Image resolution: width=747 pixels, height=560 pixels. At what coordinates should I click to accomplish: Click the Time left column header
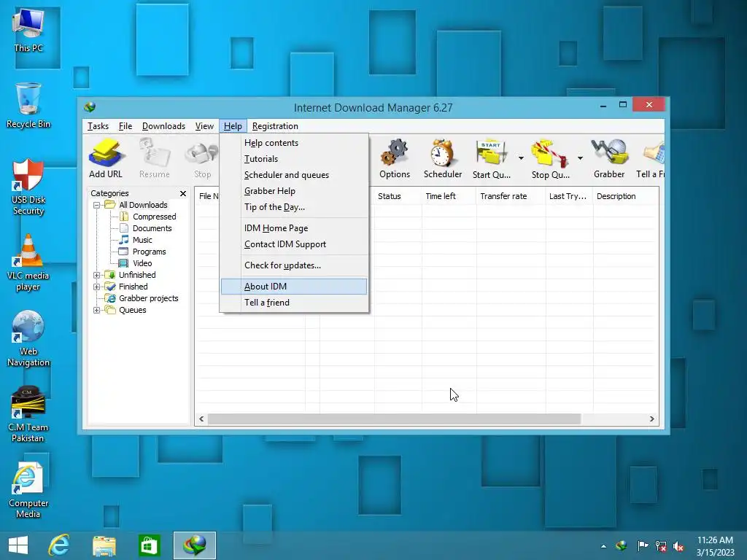[x=449, y=196]
